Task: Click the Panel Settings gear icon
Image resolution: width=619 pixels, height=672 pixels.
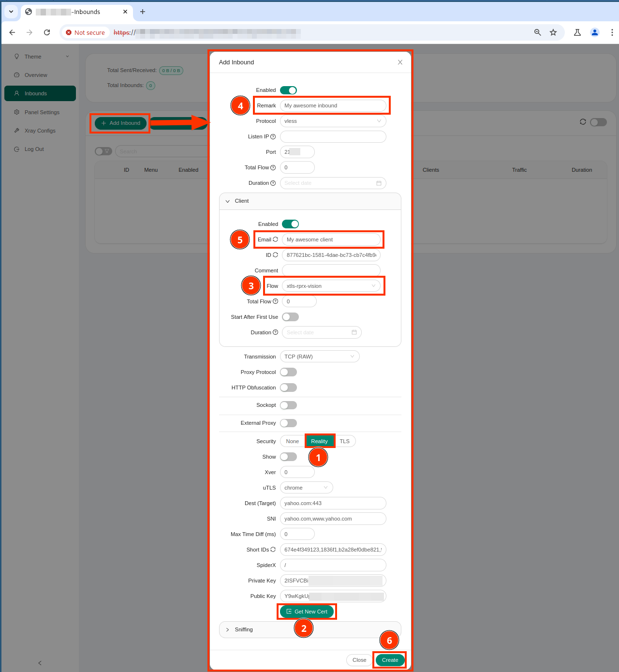Action: click(x=17, y=112)
